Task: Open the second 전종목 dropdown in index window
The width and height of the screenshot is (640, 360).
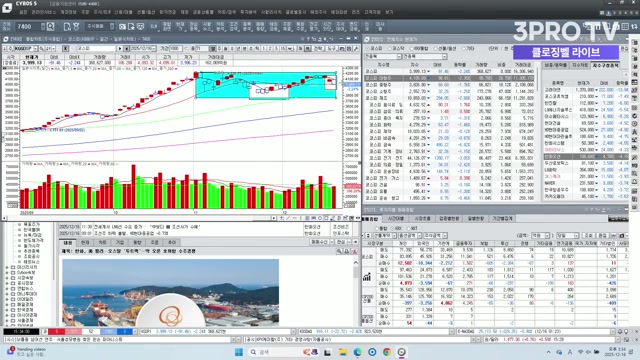Action: coord(424,56)
